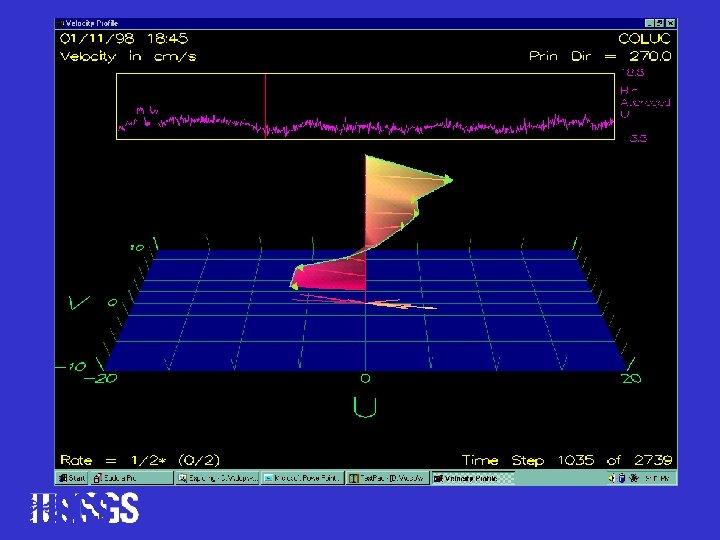Click the Start button on the taskbar

[x=72, y=478]
